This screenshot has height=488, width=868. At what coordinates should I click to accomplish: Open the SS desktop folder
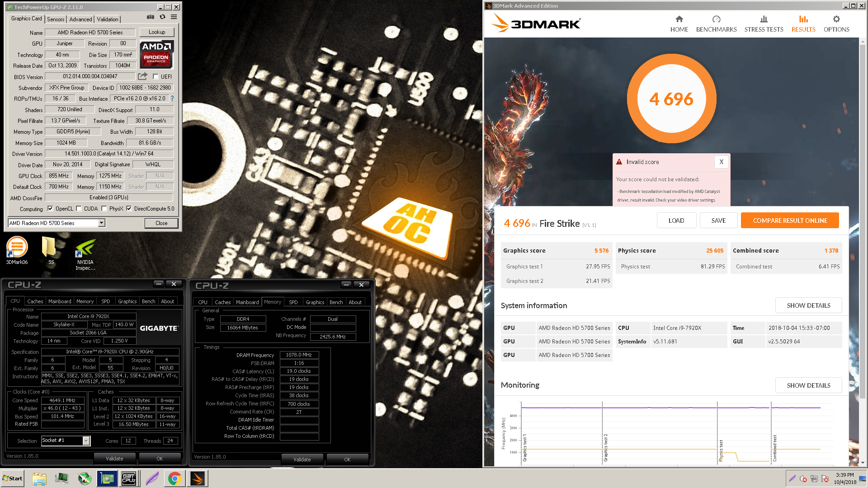coord(49,250)
